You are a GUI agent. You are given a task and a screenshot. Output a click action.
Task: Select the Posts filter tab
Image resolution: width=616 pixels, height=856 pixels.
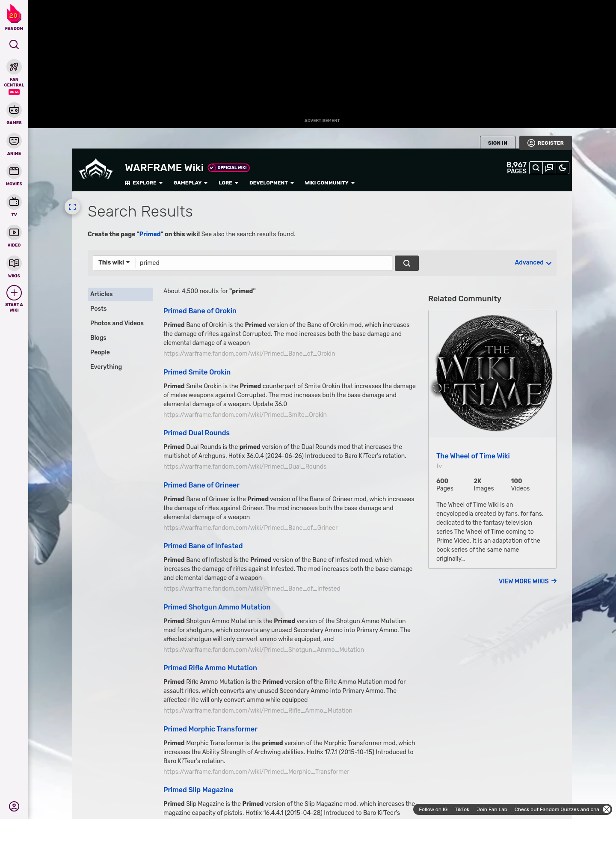pos(120,309)
